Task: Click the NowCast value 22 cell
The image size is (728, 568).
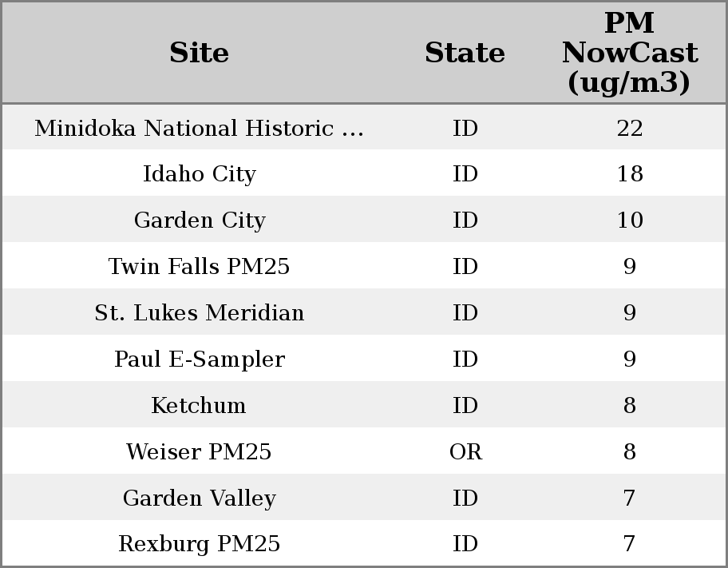Action: point(629,129)
